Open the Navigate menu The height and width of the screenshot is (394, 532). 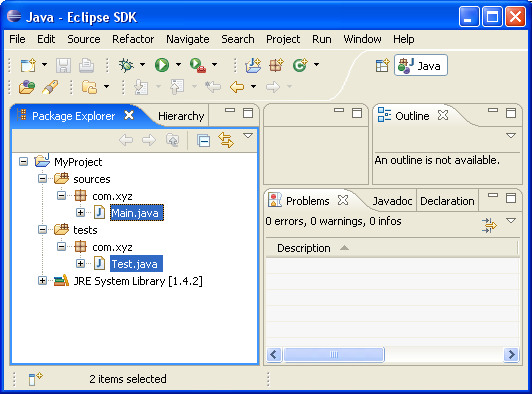point(188,39)
